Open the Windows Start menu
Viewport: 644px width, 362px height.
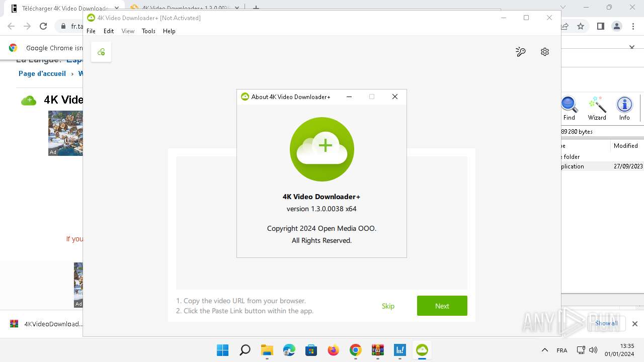[222, 350]
